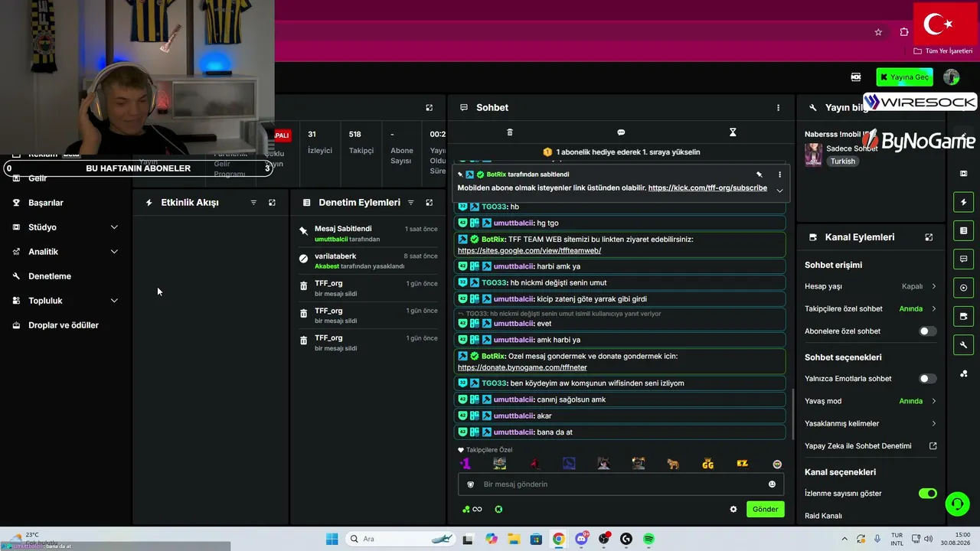Image resolution: width=980 pixels, height=551 pixels.
Task: Select the chat panel sidebar icon
Action: (x=963, y=259)
